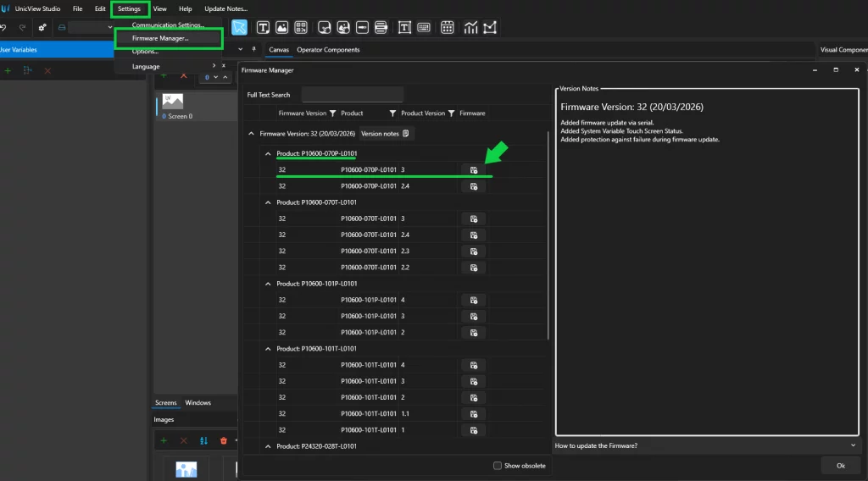The height and width of the screenshot is (481, 868).
Task: Click the gears icon in toolbar
Action: 42,27
